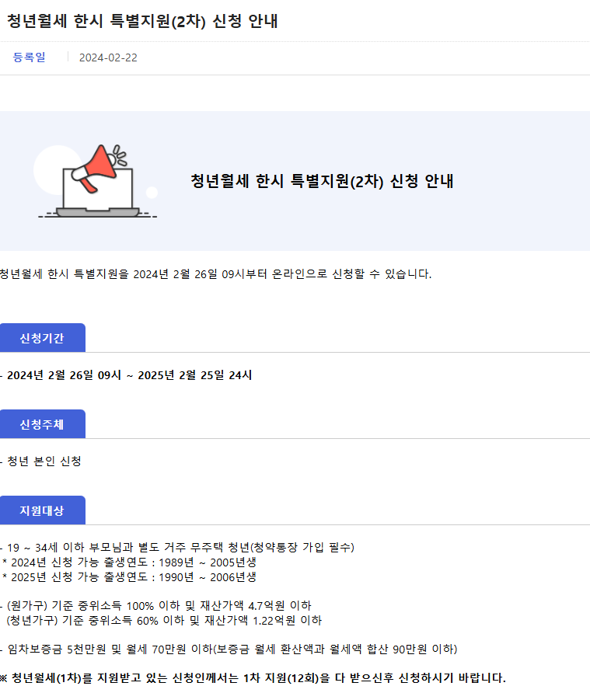Select the 신청주체 section tab

coord(43,424)
